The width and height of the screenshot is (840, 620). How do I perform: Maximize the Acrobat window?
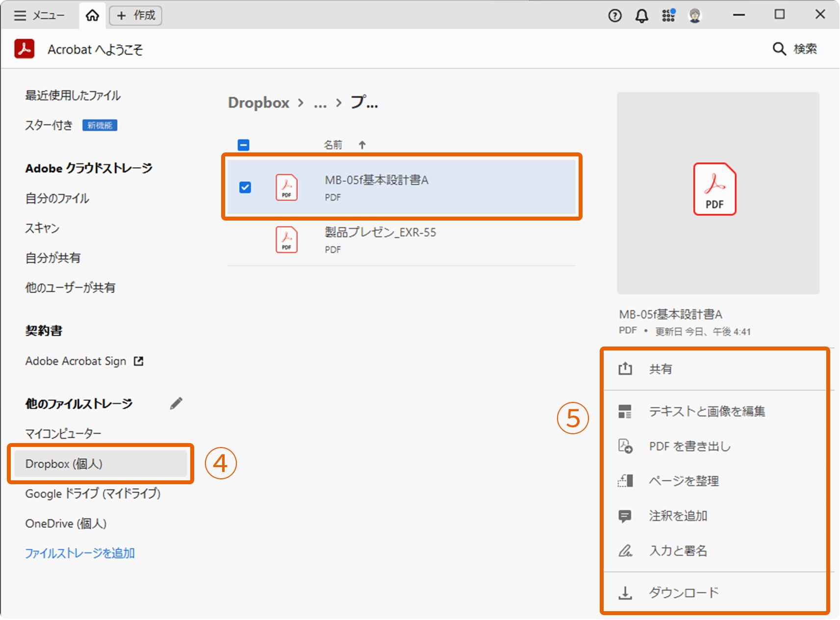click(x=779, y=15)
